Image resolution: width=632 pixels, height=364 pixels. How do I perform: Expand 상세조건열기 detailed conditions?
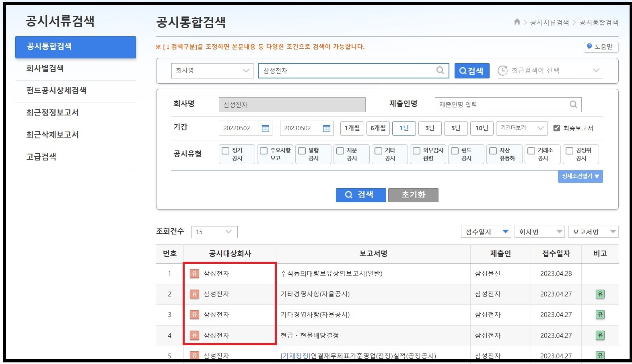coord(580,176)
